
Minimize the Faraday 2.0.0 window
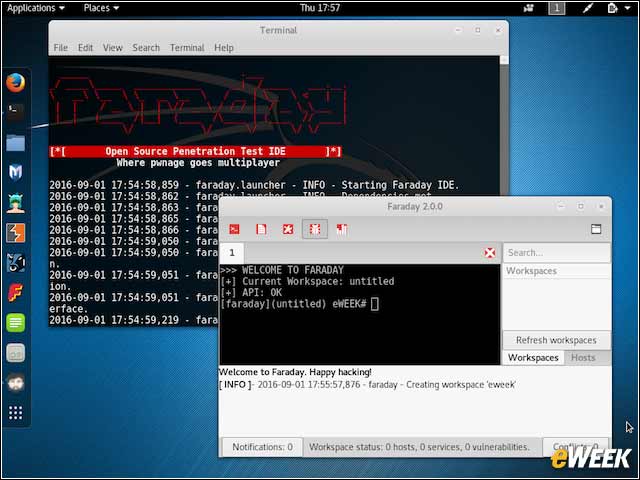561,207
